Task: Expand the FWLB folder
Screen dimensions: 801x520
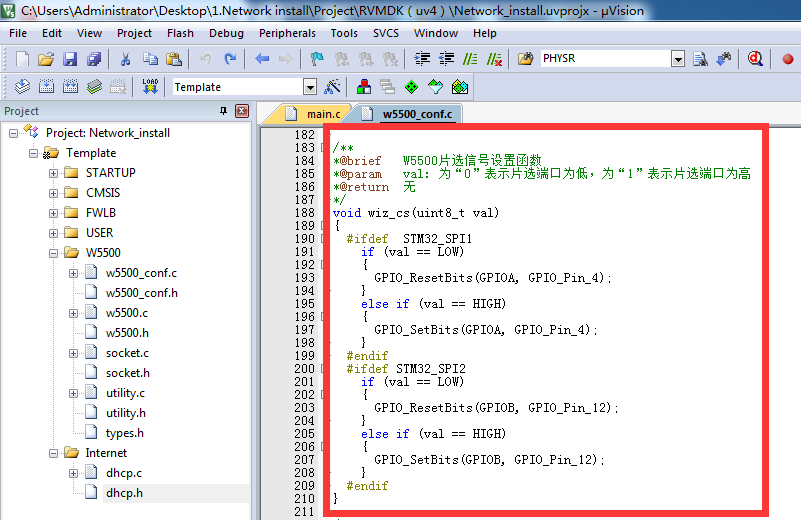Action: [53, 213]
